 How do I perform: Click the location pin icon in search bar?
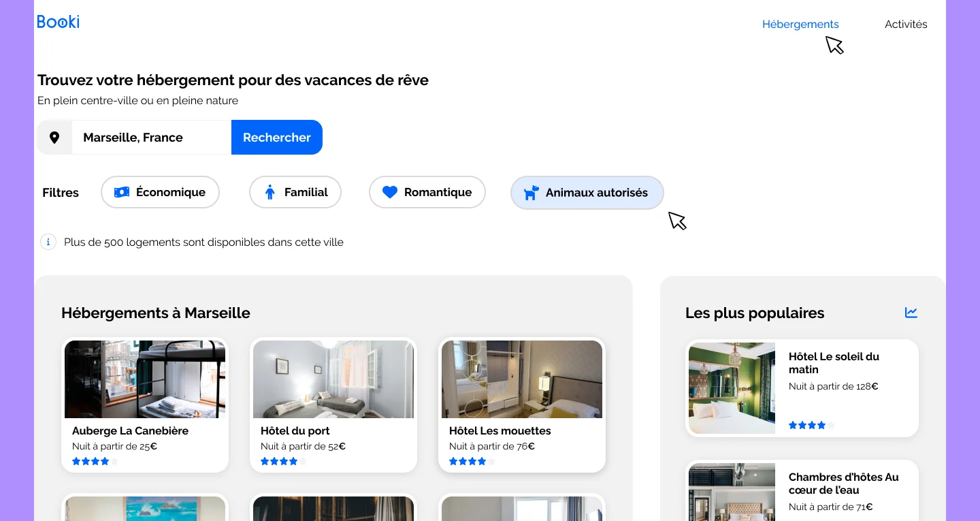click(x=54, y=138)
